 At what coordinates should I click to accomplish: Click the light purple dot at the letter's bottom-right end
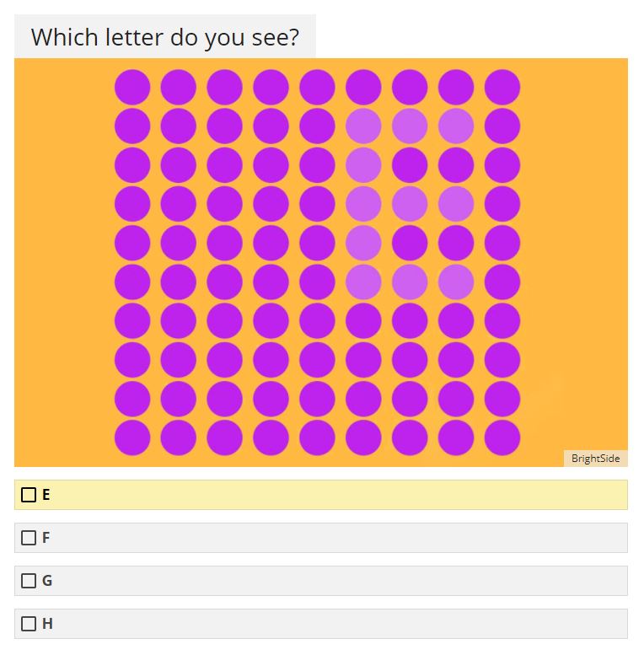point(456,282)
